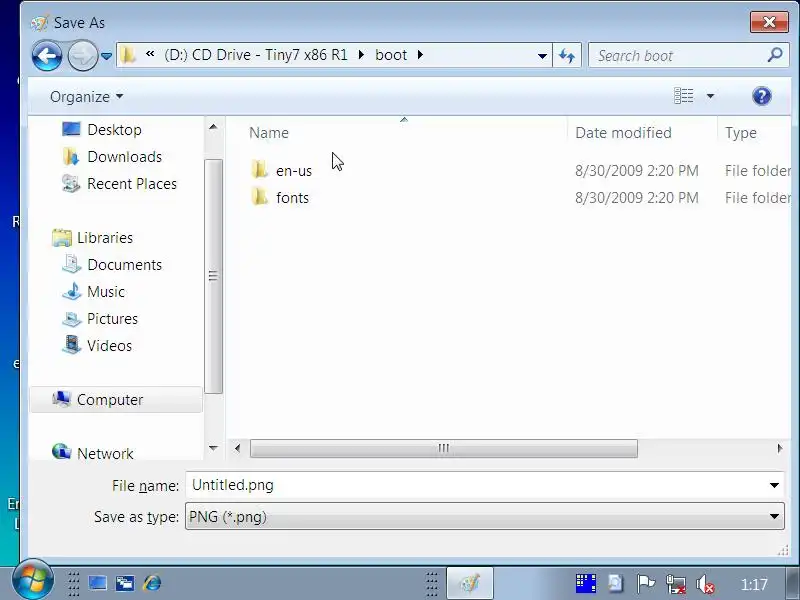Click the navigation pane scroll down arrow

(x=213, y=448)
